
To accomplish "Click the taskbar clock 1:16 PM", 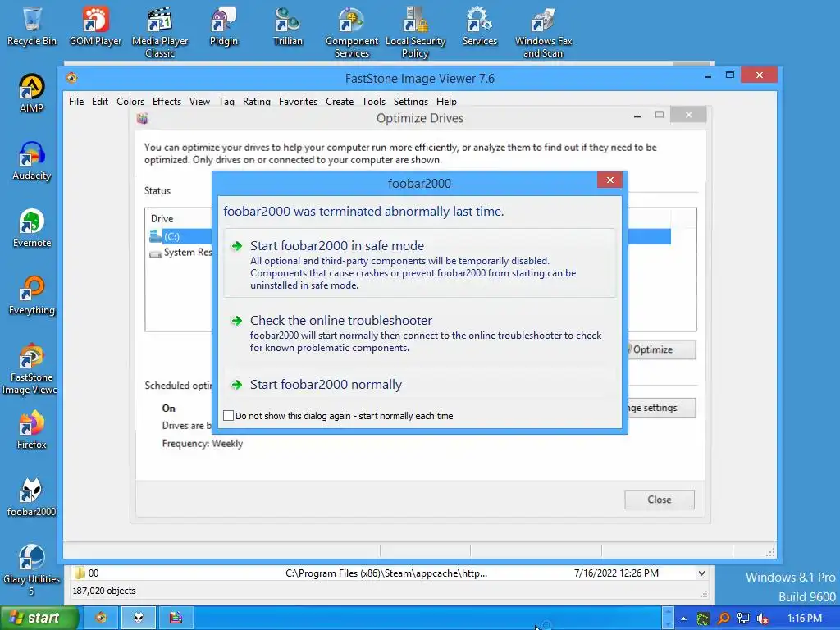I will coord(805,619).
